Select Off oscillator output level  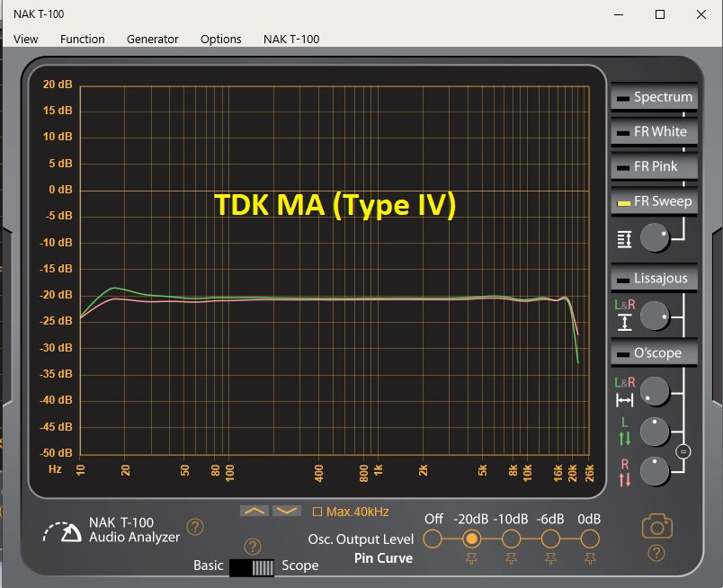click(x=433, y=539)
